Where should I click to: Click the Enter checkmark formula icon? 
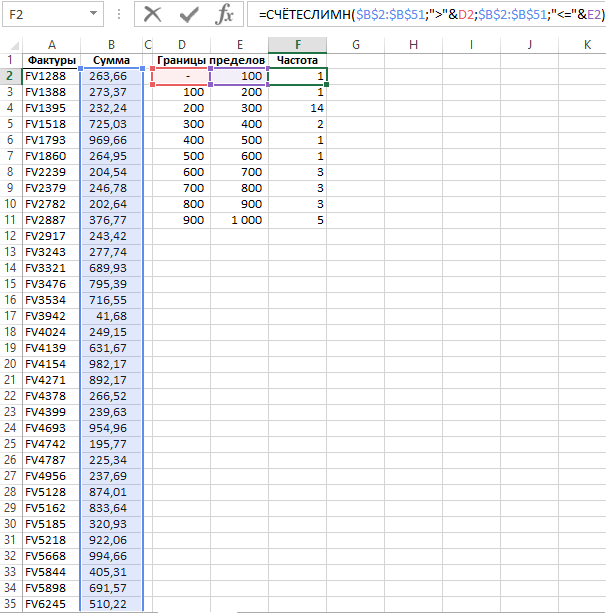(x=189, y=15)
